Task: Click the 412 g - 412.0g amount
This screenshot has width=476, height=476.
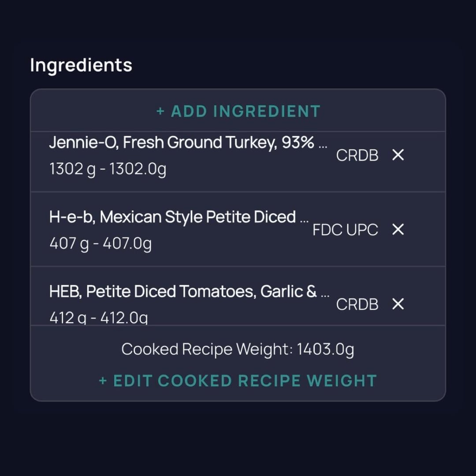Action: (98, 317)
